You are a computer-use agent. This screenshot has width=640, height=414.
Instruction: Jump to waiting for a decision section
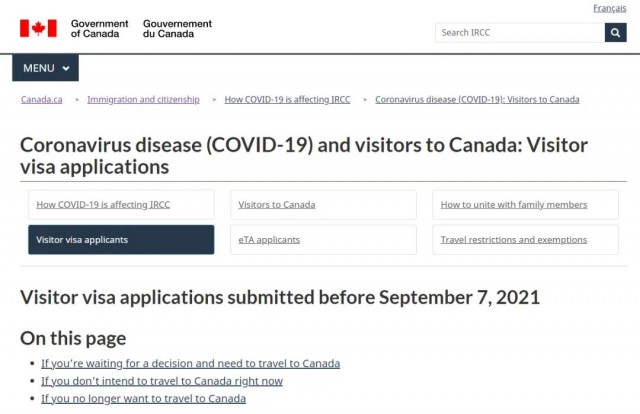[x=190, y=363]
